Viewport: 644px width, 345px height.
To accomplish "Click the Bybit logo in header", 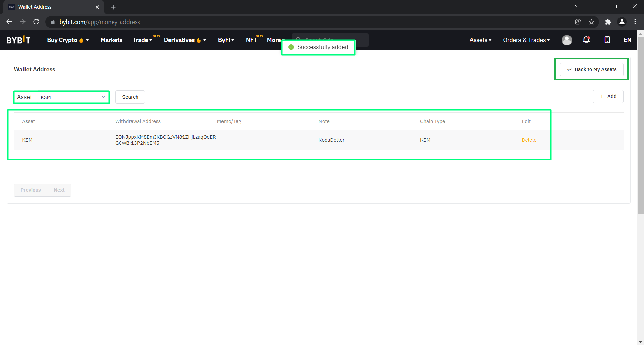I will pyautogui.click(x=18, y=40).
